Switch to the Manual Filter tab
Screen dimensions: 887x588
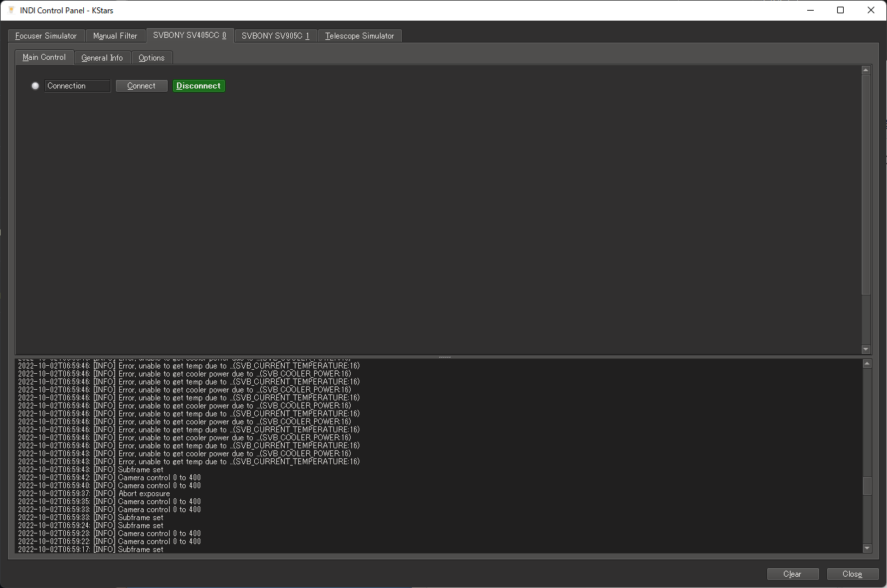click(x=115, y=35)
